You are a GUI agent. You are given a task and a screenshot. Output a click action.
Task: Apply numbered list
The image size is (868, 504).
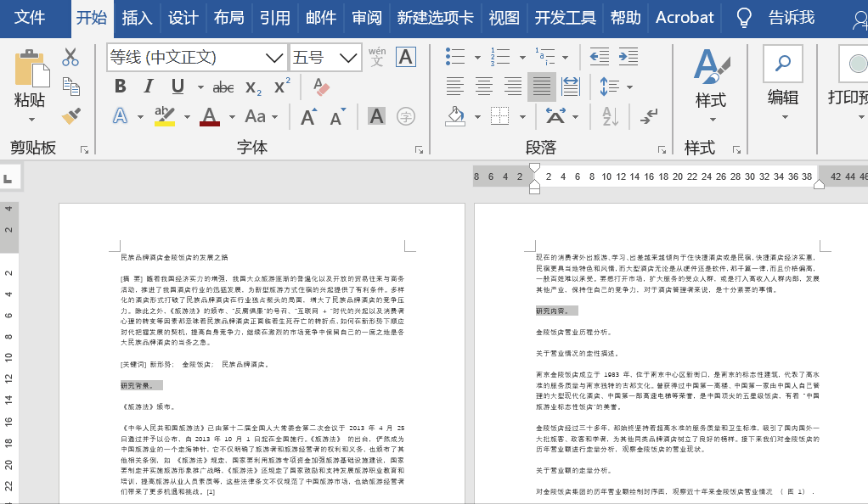pyautogui.click(x=500, y=57)
